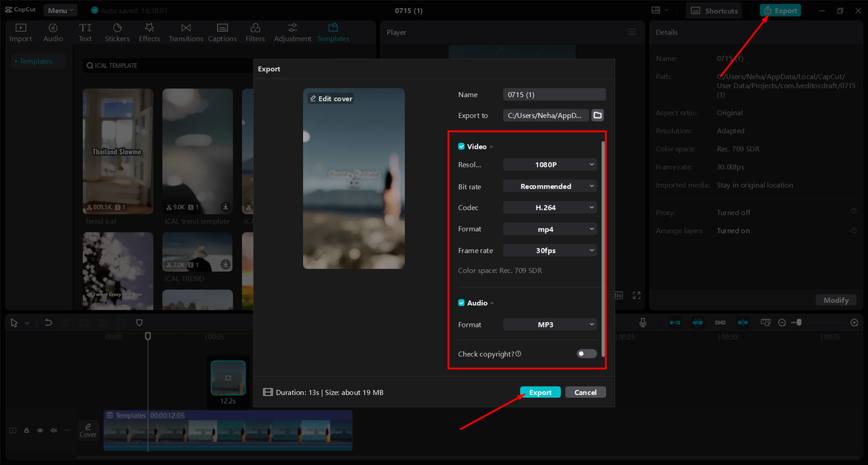The height and width of the screenshot is (465, 868).
Task: Click the Export to path field
Action: pos(546,115)
